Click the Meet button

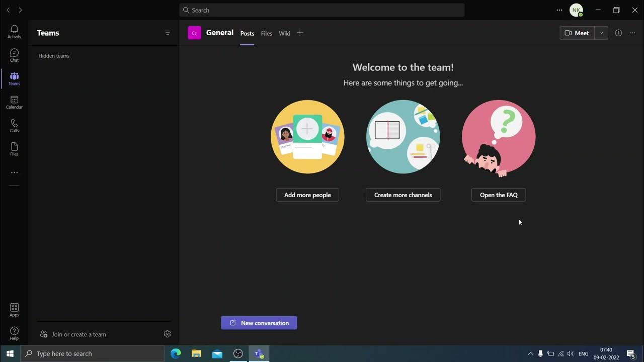pyautogui.click(x=577, y=33)
